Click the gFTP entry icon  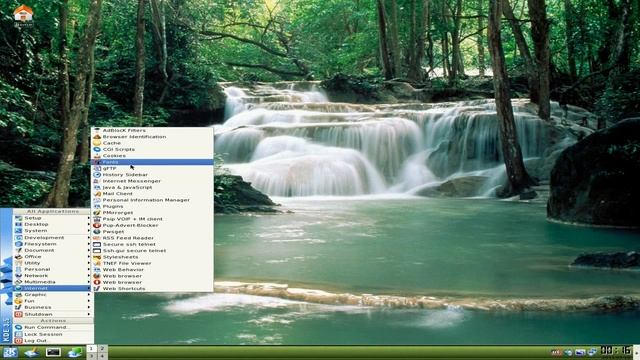click(97, 169)
